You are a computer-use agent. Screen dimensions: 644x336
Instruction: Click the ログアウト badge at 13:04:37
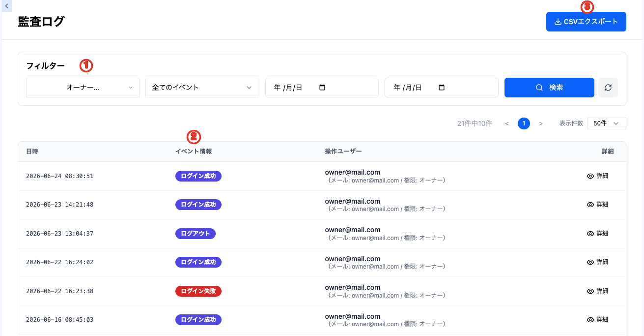[196, 234]
